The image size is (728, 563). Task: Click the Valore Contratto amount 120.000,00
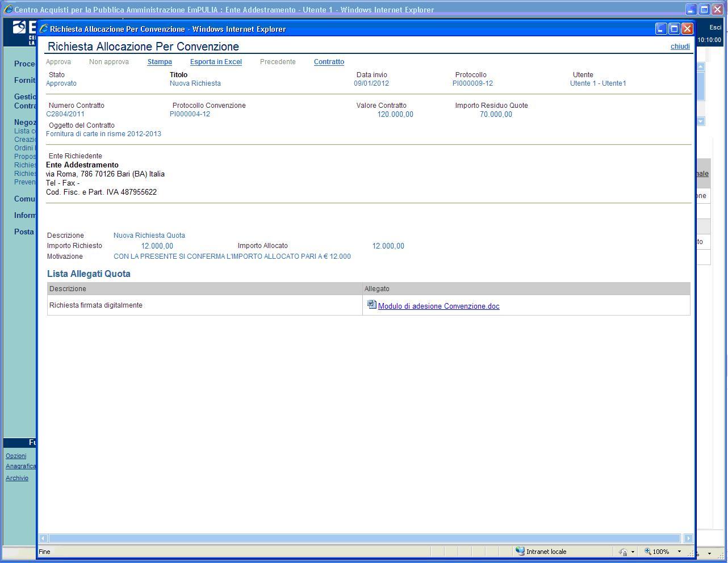click(x=395, y=115)
